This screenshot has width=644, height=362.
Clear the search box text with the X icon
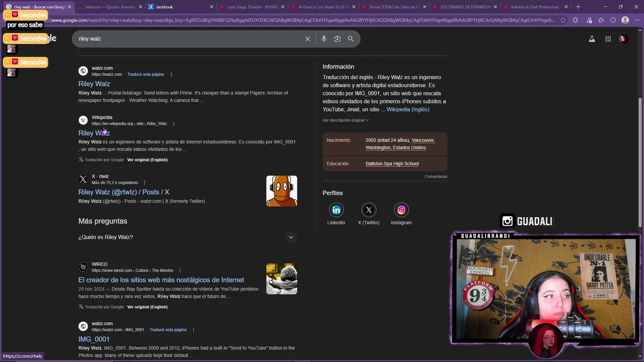point(307,39)
